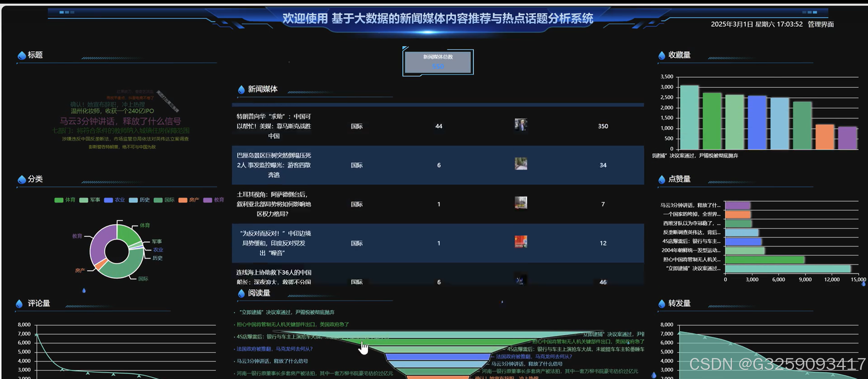Toggle the 军事 legend item
This screenshot has width=868, height=379.
click(x=90, y=200)
